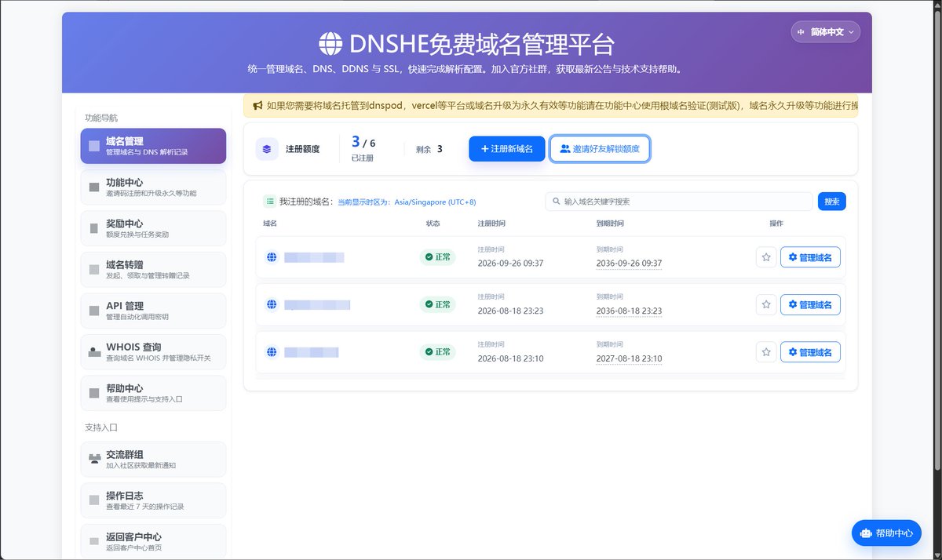Click globe icon of domain registered 2026-08-18 23:23

[271, 304]
